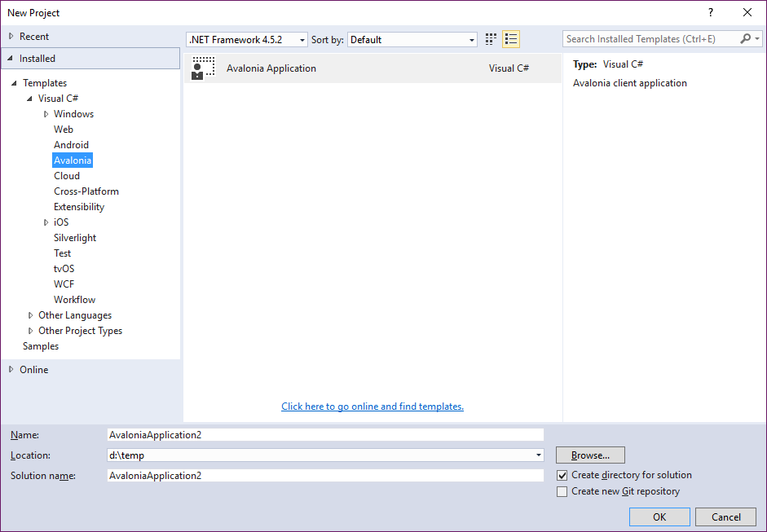Open the Sort by dropdown
This screenshot has width=767, height=532.
pos(412,40)
